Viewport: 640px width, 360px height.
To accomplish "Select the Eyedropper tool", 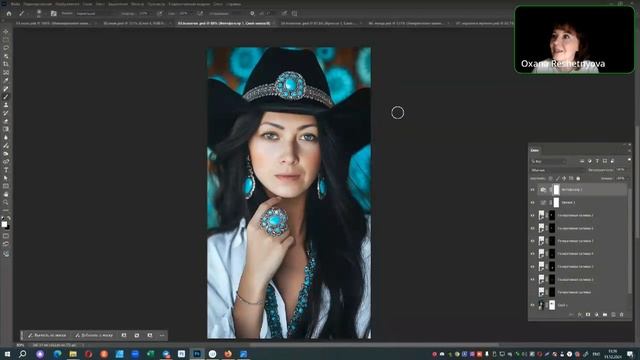I will [6, 80].
